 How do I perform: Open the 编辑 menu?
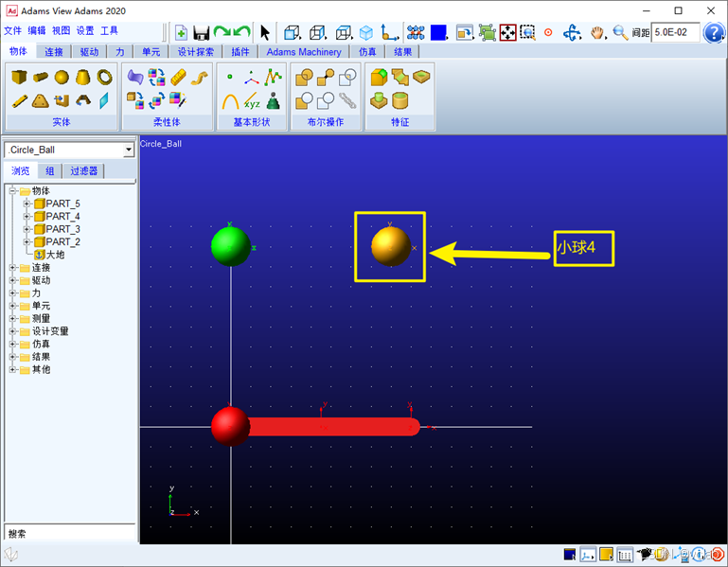[x=37, y=30]
